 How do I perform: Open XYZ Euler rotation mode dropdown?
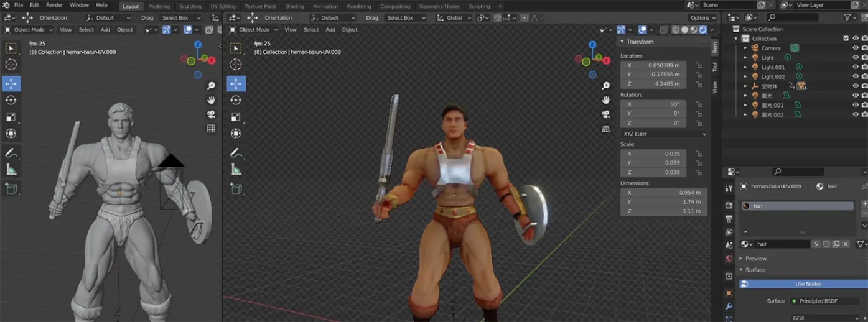click(x=664, y=134)
